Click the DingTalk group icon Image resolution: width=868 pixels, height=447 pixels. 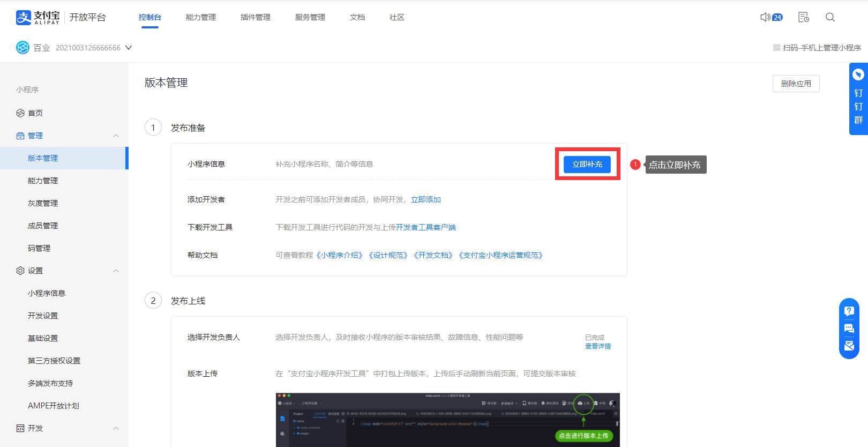858,75
